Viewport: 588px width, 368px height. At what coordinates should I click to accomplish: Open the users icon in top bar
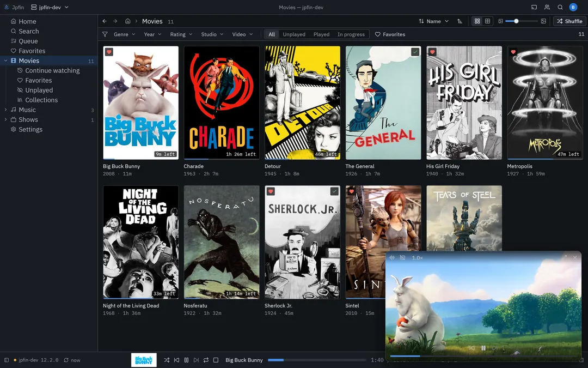[x=547, y=7]
